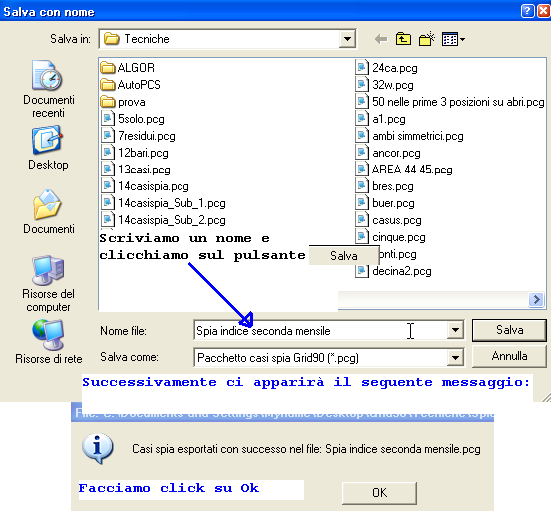The width and height of the screenshot is (551, 515).
Task: Open the help question mark button
Action: tap(527, 11)
